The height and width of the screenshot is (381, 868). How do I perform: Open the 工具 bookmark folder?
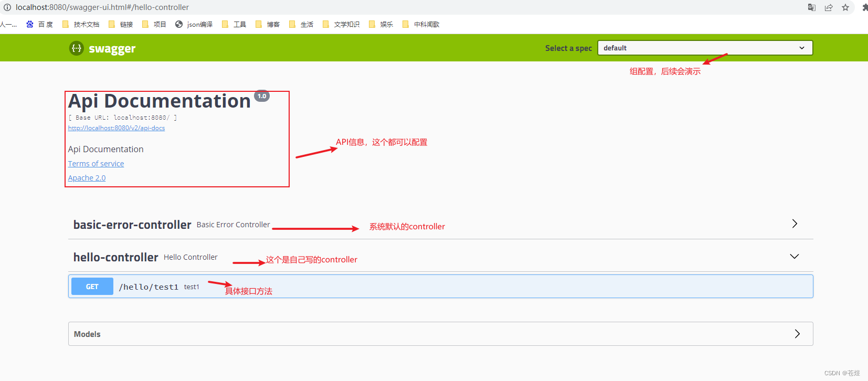pyautogui.click(x=234, y=24)
